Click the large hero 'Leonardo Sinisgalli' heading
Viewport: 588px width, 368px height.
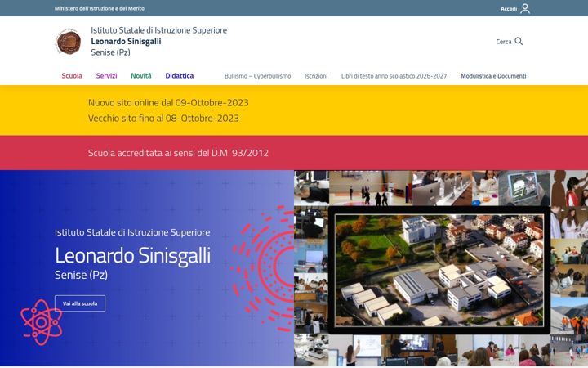pyautogui.click(x=133, y=255)
